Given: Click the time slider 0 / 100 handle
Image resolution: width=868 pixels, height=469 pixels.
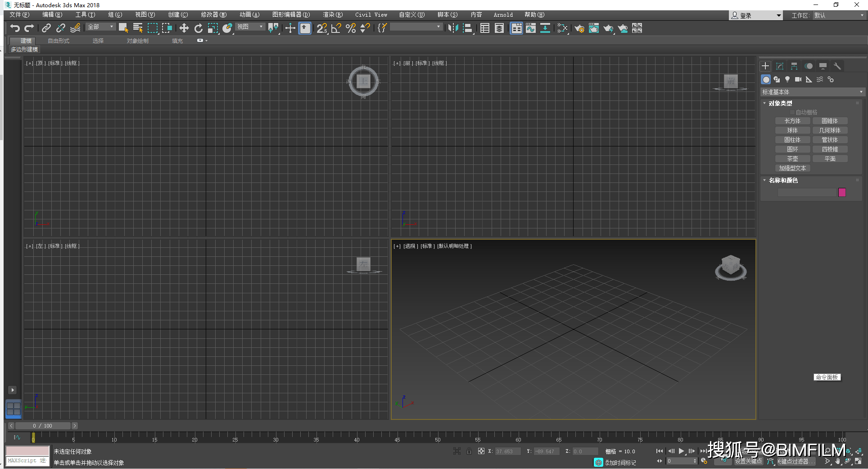Looking at the screenshot, I should coord(43,426).
